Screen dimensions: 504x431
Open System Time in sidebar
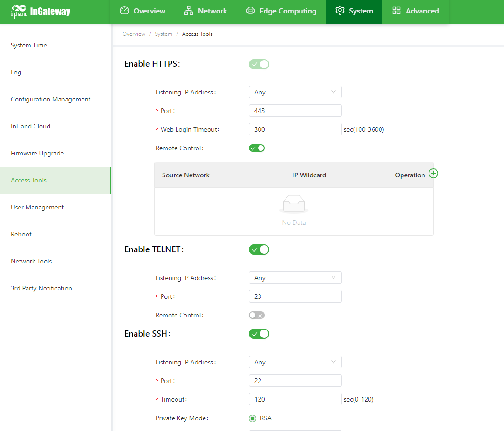click(x=55, y=45)
